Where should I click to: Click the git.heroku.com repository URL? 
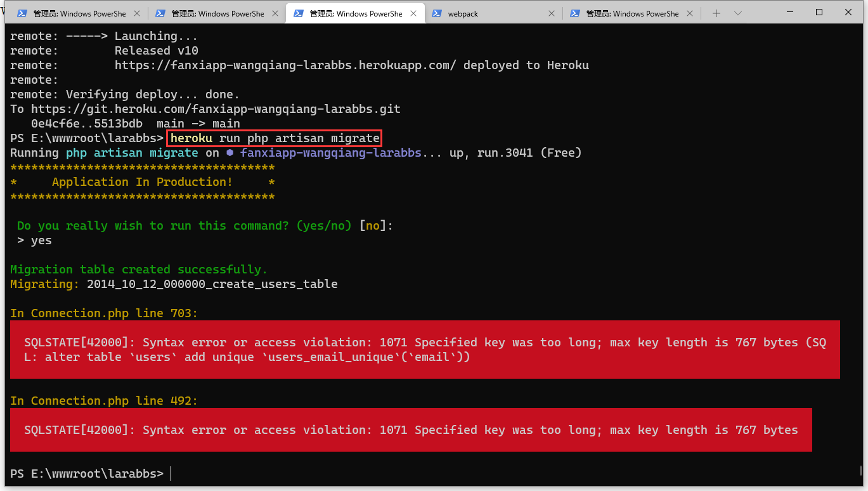pos(216,109)
